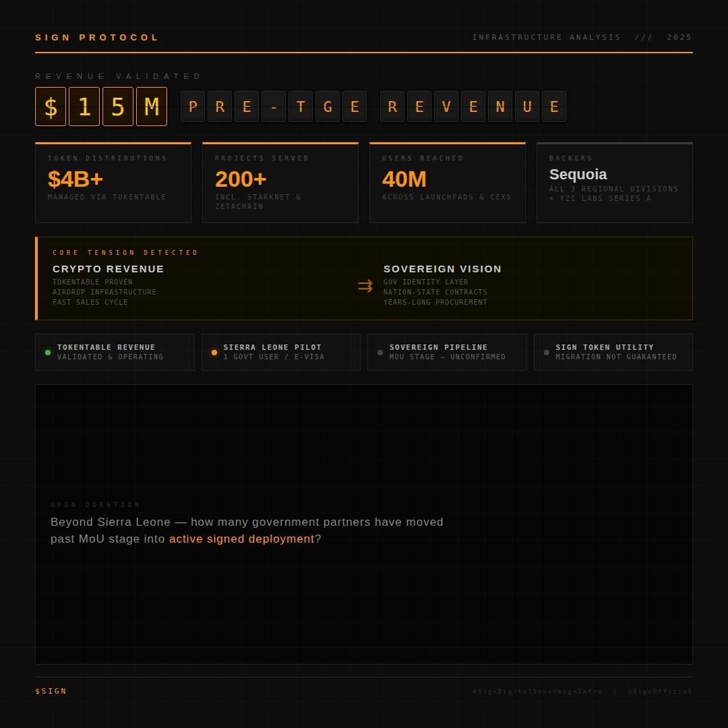Click FAST SALES CYCLE line
This screenshot has width=728, height=728.
(x=90, y=302)
